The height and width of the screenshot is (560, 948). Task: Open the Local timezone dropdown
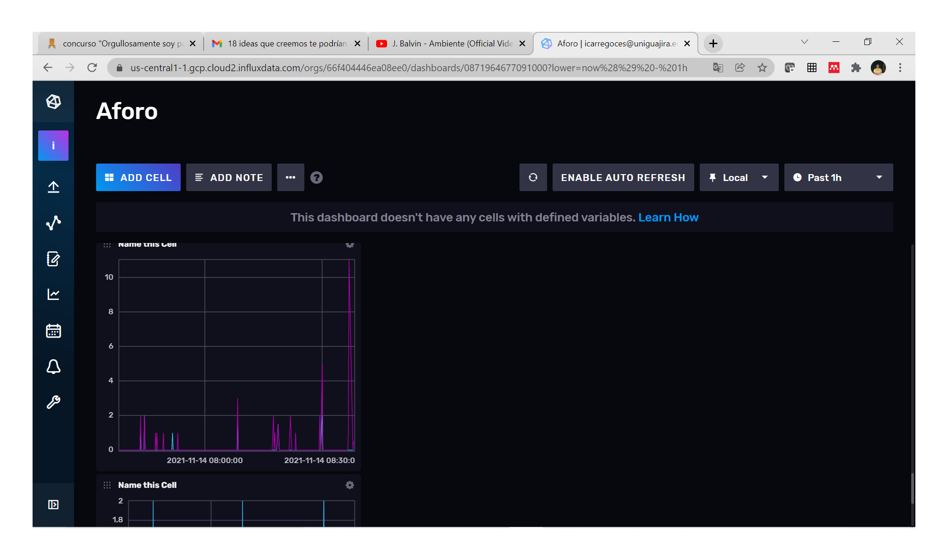point(738,177)
